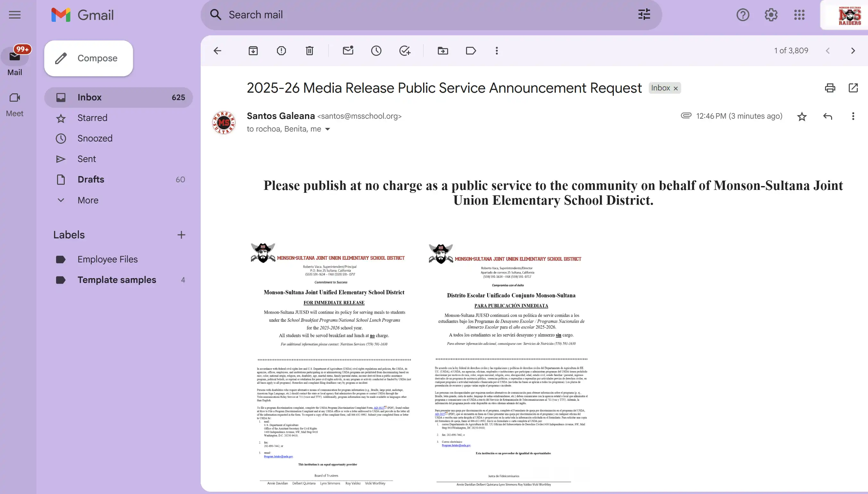Click sender avatar of Santos Galeana
Viewport: 868px width, 494px height.
pyautogui.click(x=224, y=123)
